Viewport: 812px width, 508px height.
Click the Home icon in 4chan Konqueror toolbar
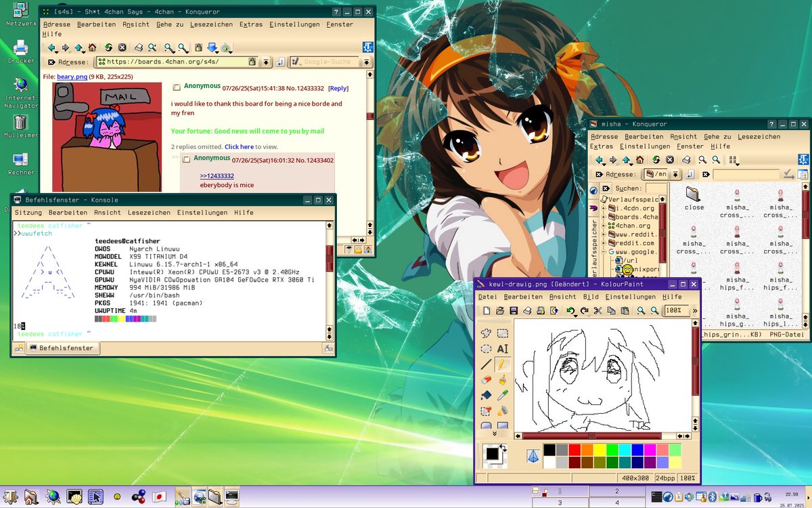coord(92,47)
